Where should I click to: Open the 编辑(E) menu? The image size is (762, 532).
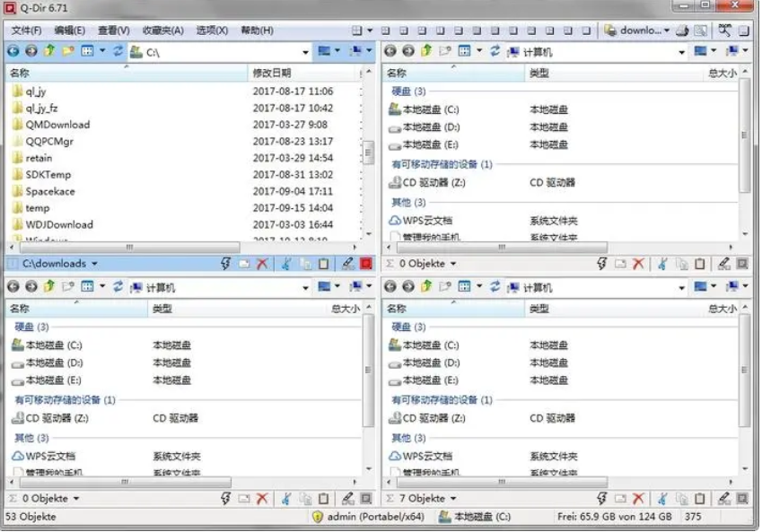(x=69, y=31)
